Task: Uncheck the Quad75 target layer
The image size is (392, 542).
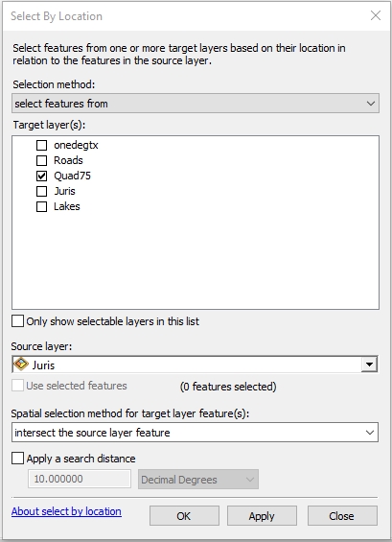Action: [x=42, y=176]
